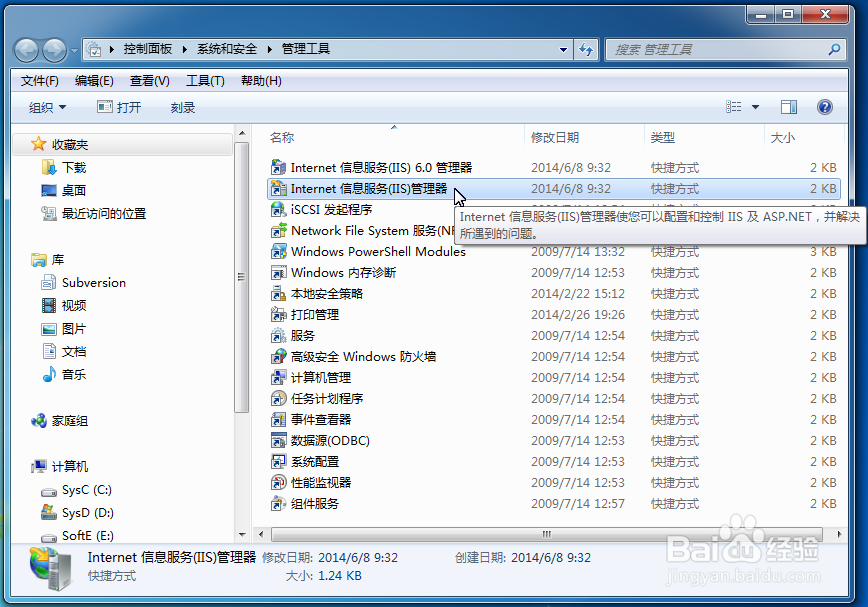Open the 帮助(H) menu
This screenshot has height=607, width=868.
(x=261, y=81)
